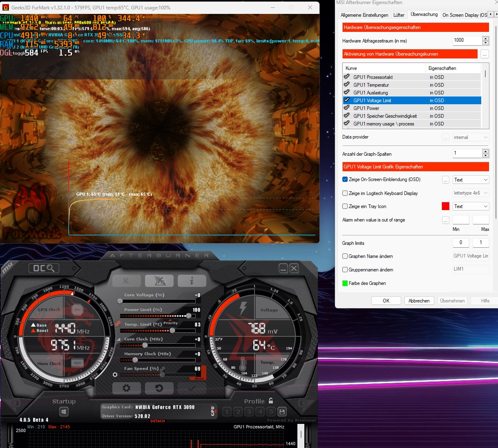Click the Power Limit slider handle
The height and width of the screenshot is (448, 498).
[189, 316]
